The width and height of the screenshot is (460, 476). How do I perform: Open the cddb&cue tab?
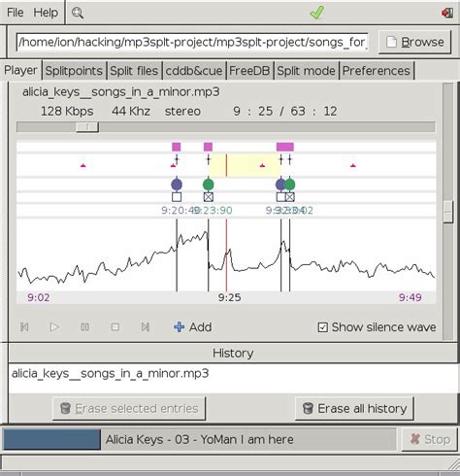click(194, 71)
